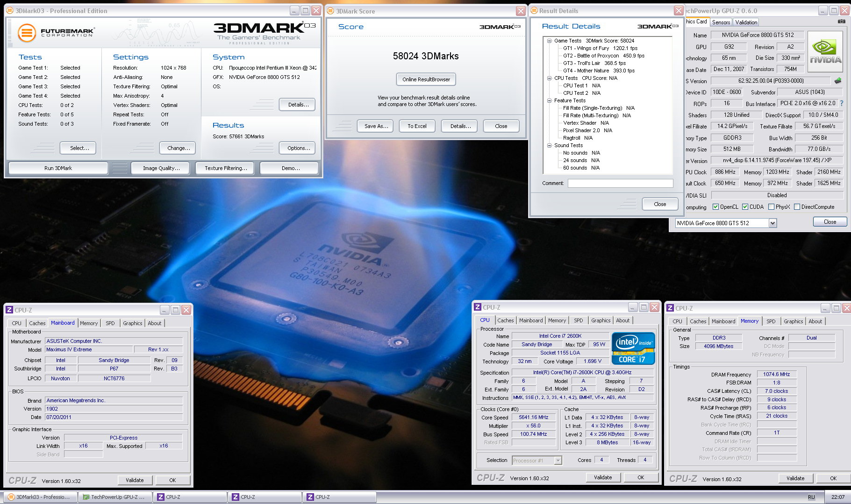Click the 3DMark Score window title icon
This screenshot has height=504, width=851.
(330, 11)
